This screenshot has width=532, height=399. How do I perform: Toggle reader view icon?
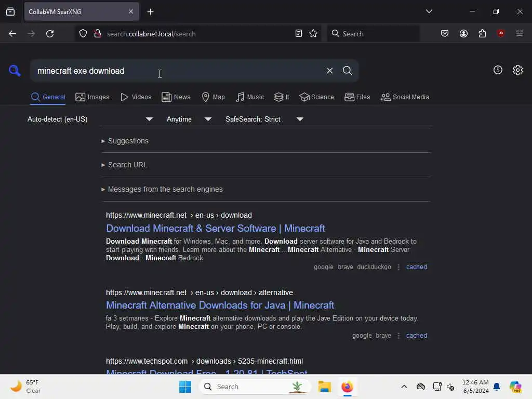click(x=299, y=33)
